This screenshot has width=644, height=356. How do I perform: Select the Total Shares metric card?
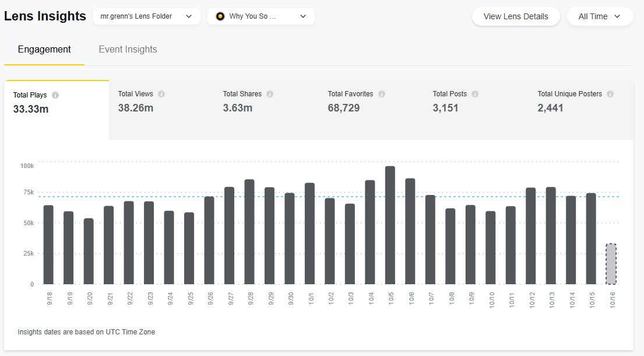pos(266,109)
